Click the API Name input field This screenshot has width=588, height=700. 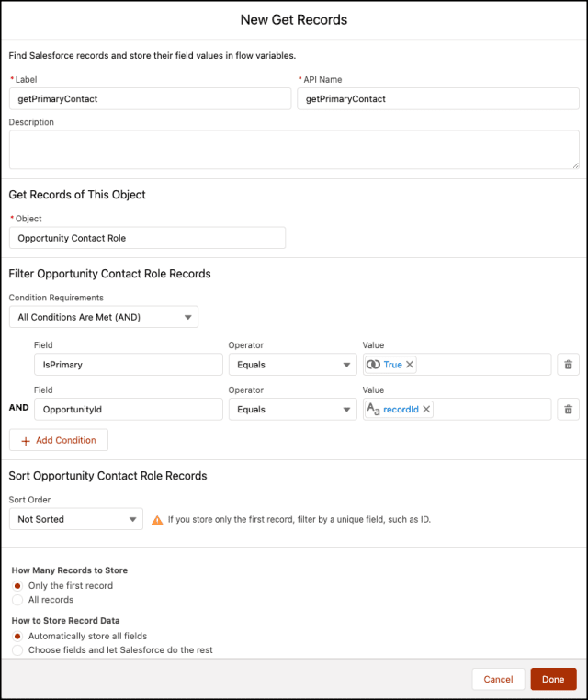click(x=438, y=98)
